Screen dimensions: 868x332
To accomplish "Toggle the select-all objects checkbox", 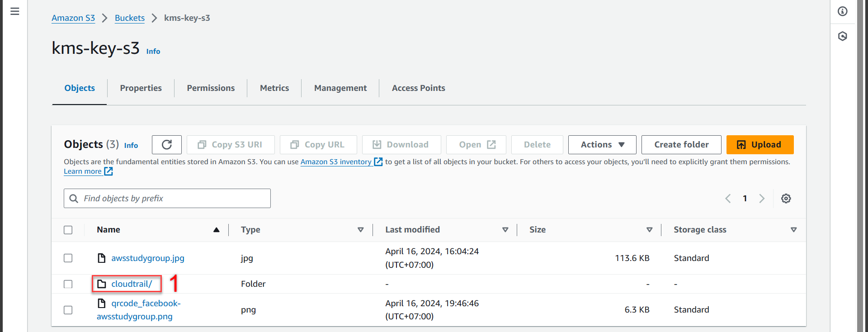I will (68, 230).
